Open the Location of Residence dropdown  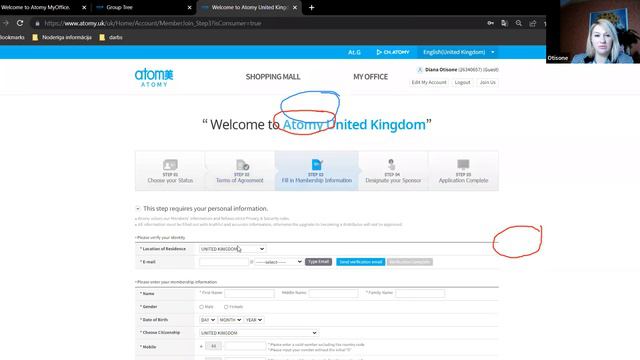[x=232, y=249]
